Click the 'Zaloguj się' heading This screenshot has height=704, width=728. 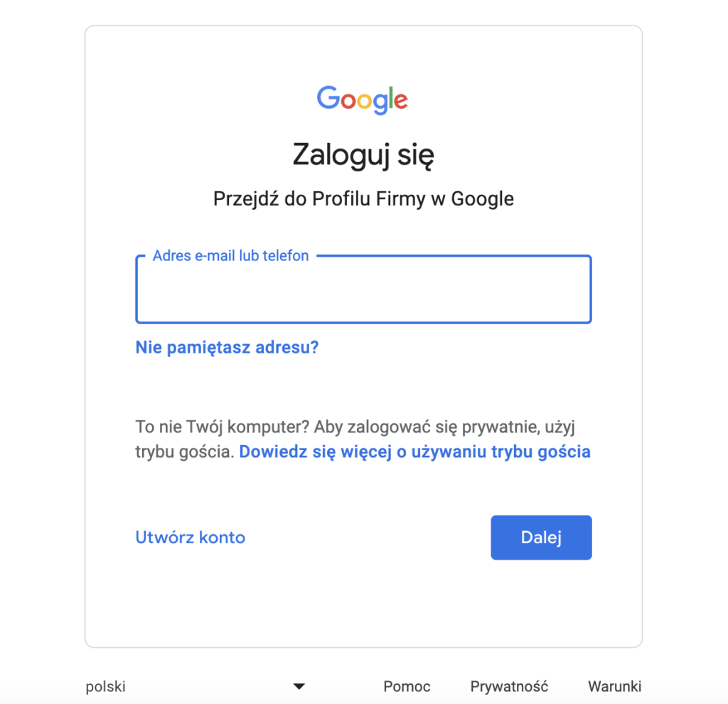[x=363, y=154]
